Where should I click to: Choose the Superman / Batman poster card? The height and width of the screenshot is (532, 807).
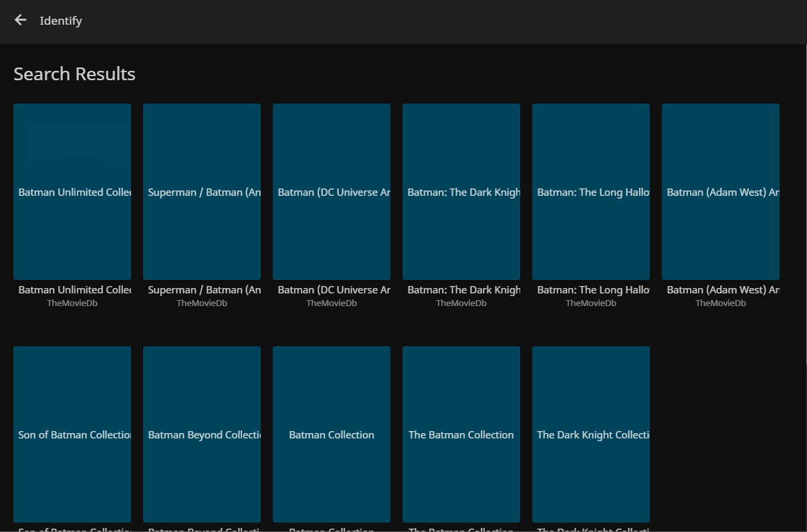click(202, 191)
